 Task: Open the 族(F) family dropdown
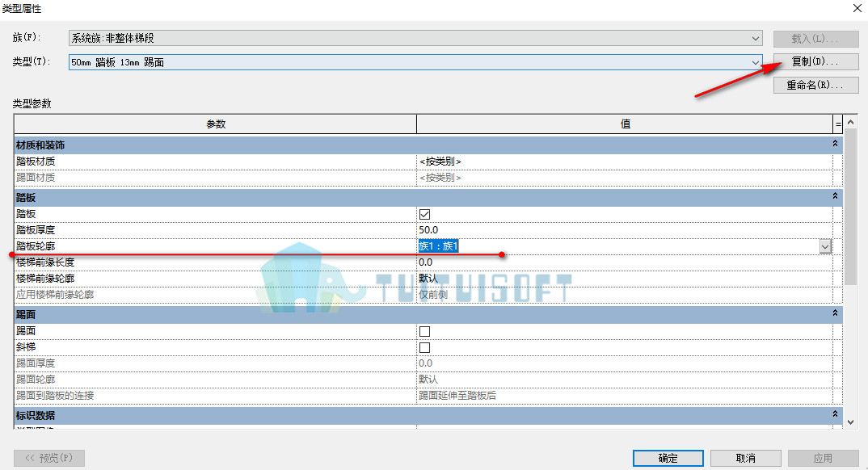click(x=415, y=38)
